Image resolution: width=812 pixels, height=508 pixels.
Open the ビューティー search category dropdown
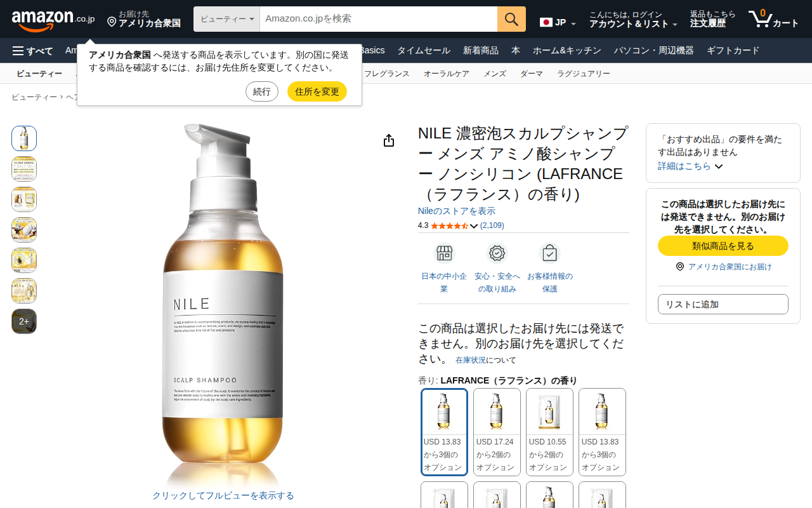tap(226, 19)
